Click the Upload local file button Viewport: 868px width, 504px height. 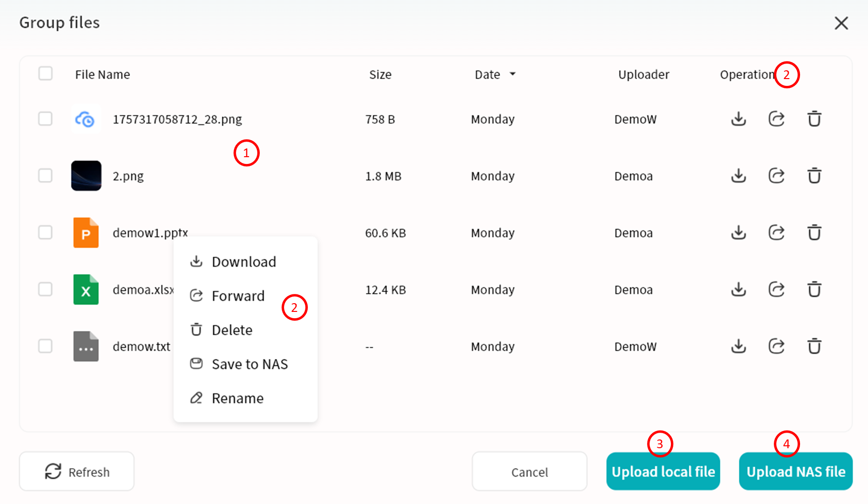coord(663,471)
